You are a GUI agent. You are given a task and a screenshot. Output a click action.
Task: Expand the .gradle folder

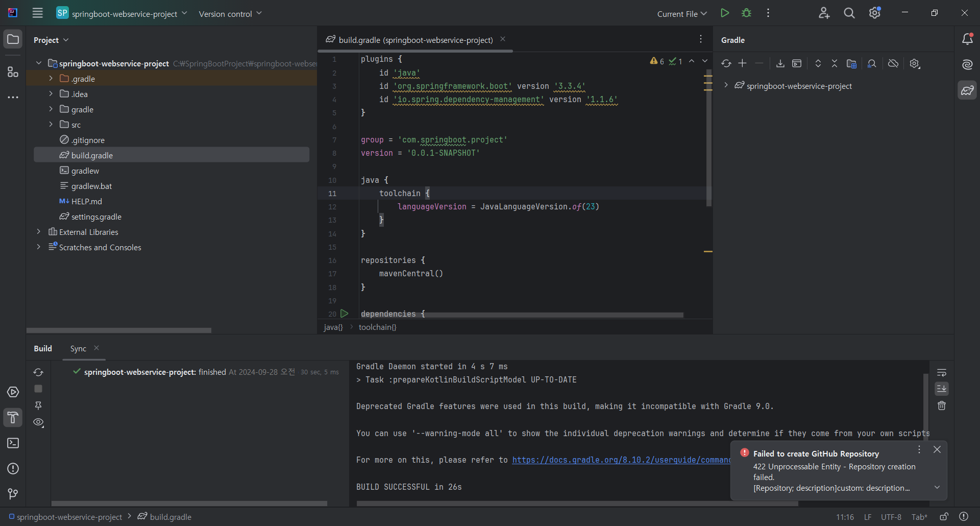(51, 78)
